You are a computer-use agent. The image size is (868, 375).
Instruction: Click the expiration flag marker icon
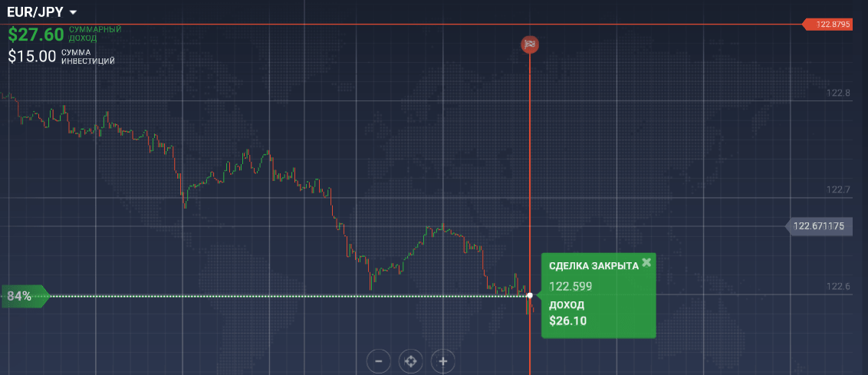click(530, 44)
